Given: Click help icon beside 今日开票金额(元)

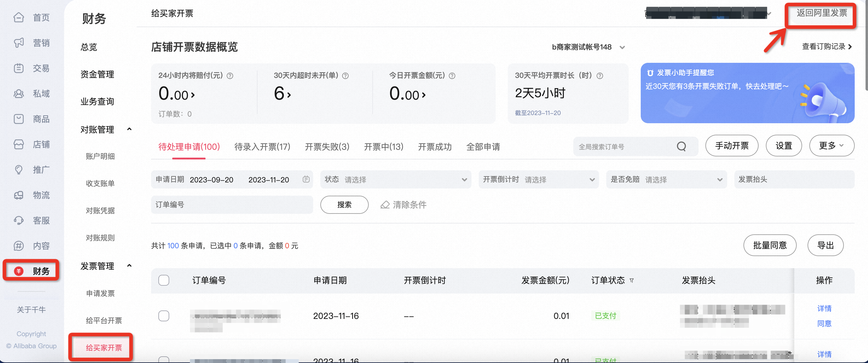Looking at the screenshot, I should click(x=452, y=76).
